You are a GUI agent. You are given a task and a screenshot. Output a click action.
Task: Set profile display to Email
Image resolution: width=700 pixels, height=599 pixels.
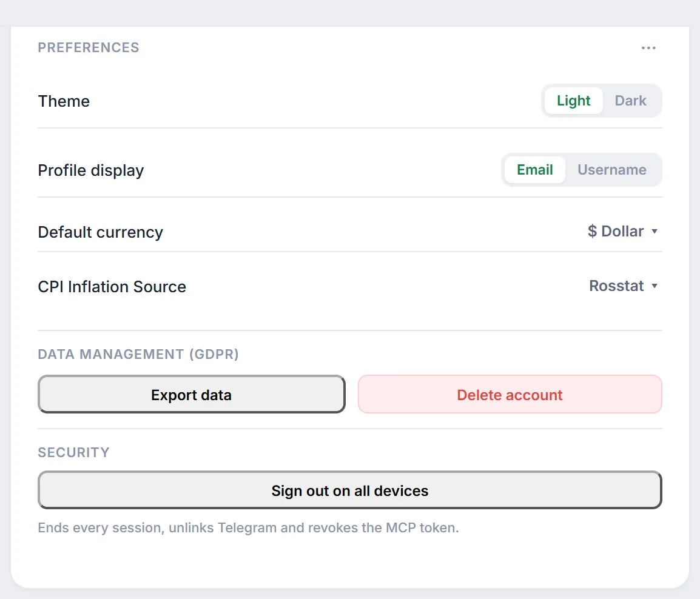[x=535, y=170]
